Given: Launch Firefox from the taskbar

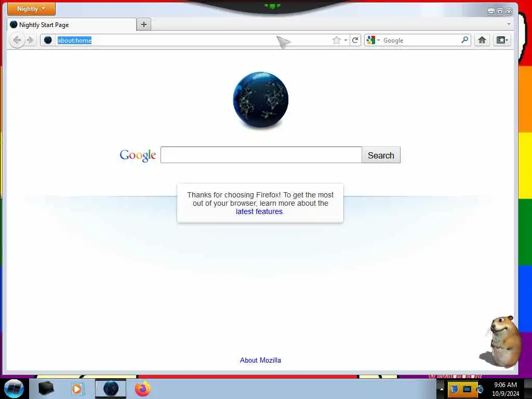Looking at the screenshot, I should pos(143,389).
